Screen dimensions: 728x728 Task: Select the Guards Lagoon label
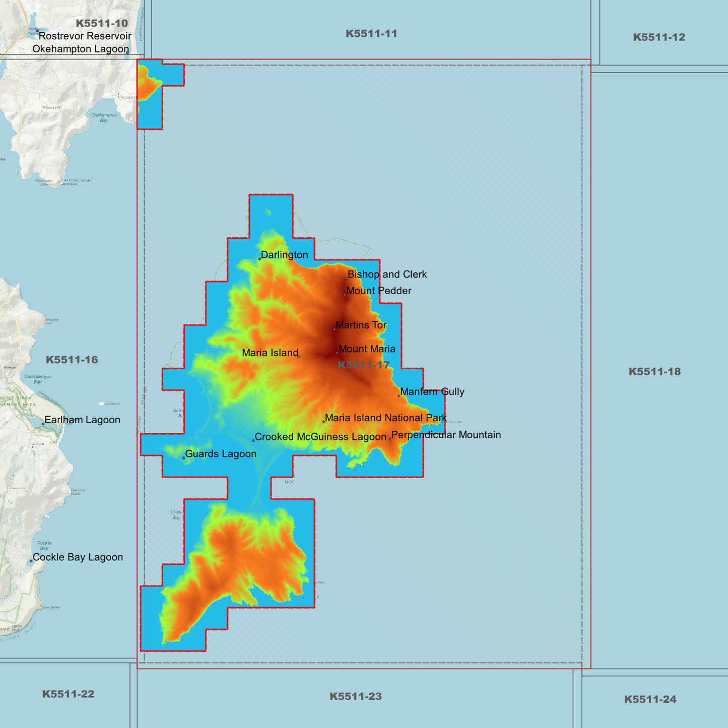[x=221, y=454]
